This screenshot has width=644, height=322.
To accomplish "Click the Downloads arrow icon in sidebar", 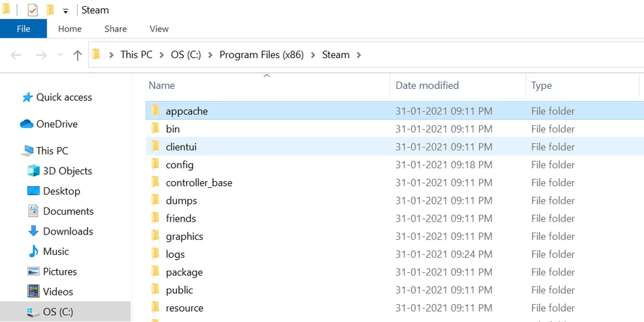I will pyautogui.click(x=33, y=231).
